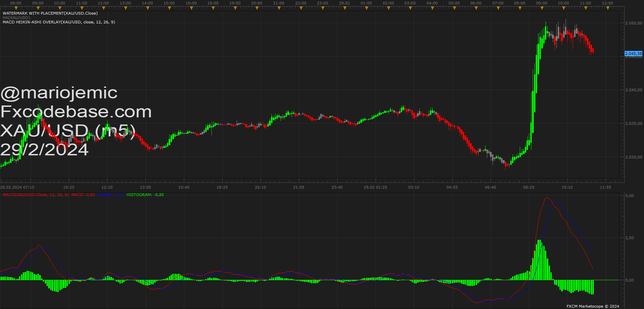
Task: Click the yellow marker under 14:00
Action: coord(148,8)
